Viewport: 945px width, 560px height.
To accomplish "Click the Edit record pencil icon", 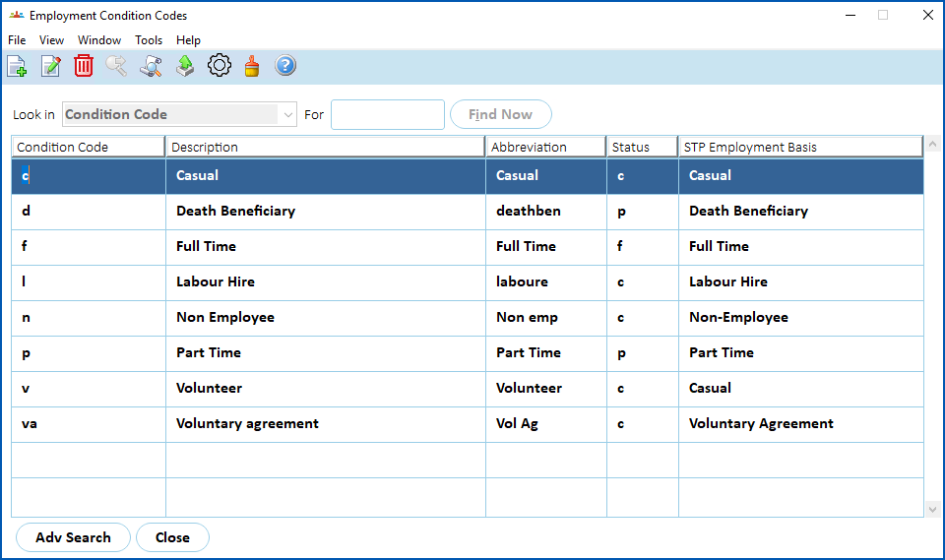I will pos(50,66).
